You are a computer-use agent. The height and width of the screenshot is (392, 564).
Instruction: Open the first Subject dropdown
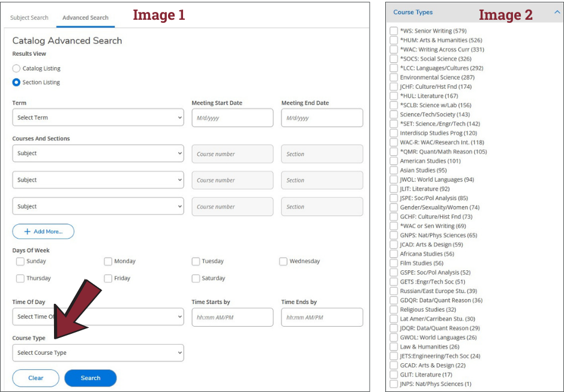click(x=98, y=153)
